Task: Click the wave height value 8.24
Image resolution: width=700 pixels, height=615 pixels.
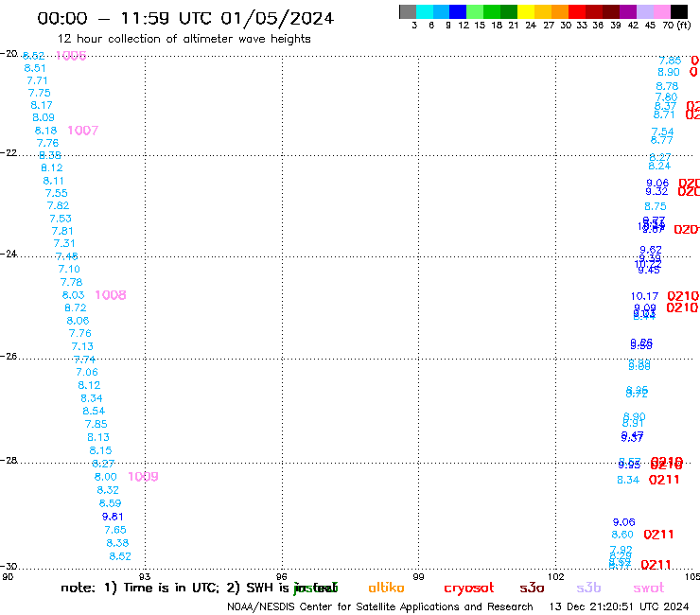Action: [x=659, y=167]
